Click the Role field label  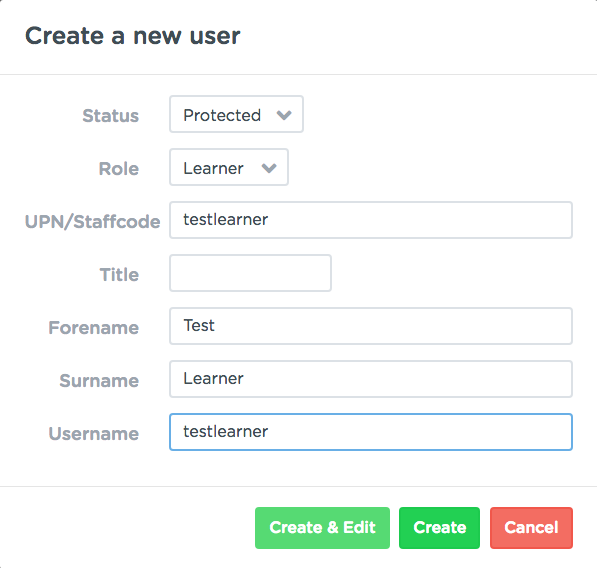pos(119,169)
